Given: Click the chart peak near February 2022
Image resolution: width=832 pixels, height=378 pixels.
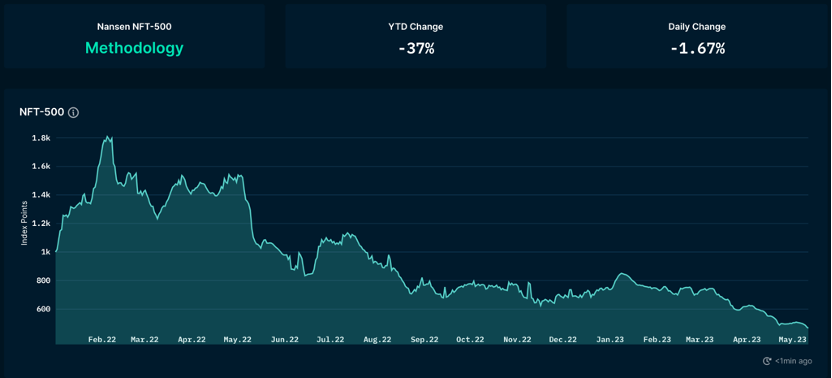Looking at the screenshot, I should (108, 137).
